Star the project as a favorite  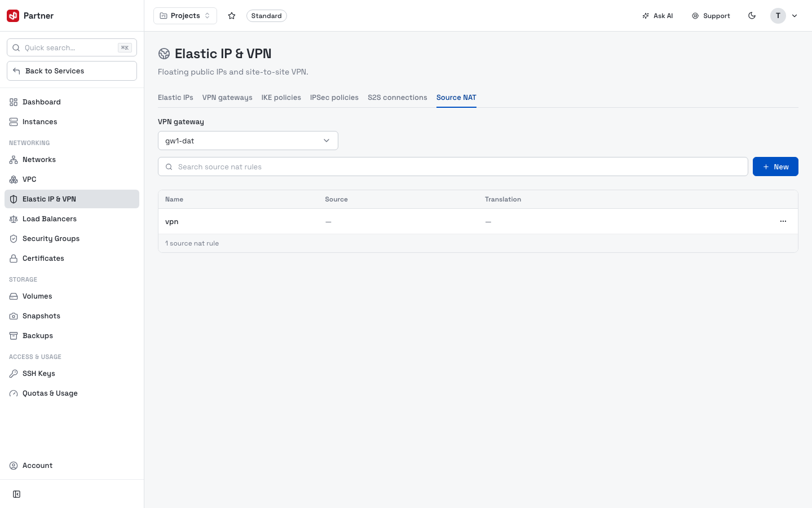point(232,16)
